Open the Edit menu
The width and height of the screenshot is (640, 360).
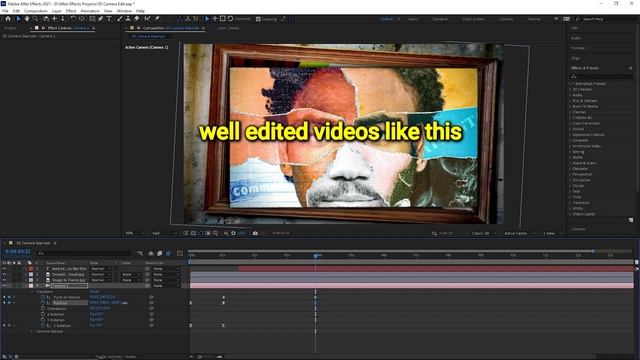coord(16,11)
